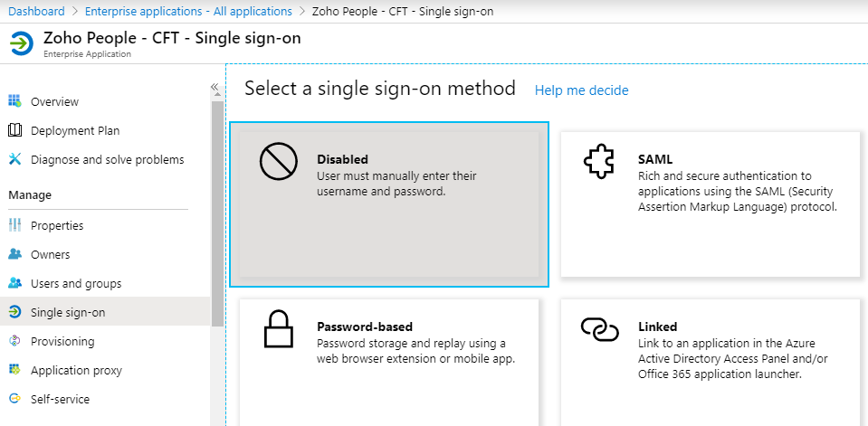The height and width of the screenshot is (426, 868).
Task: Click the Overview grid icon in sidebar
Action: point(15,101)
